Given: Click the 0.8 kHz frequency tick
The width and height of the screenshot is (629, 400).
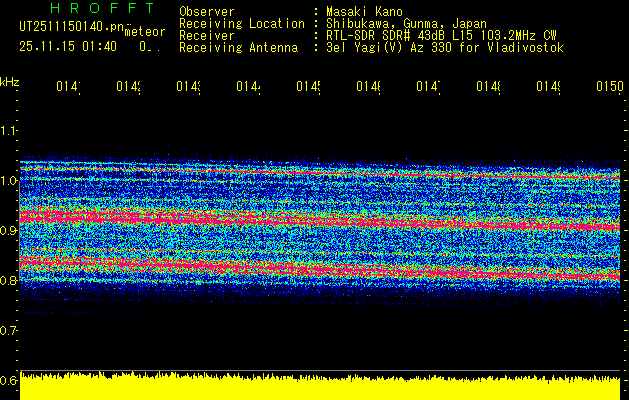Looking at the screenshot, I should coord(9,281).
